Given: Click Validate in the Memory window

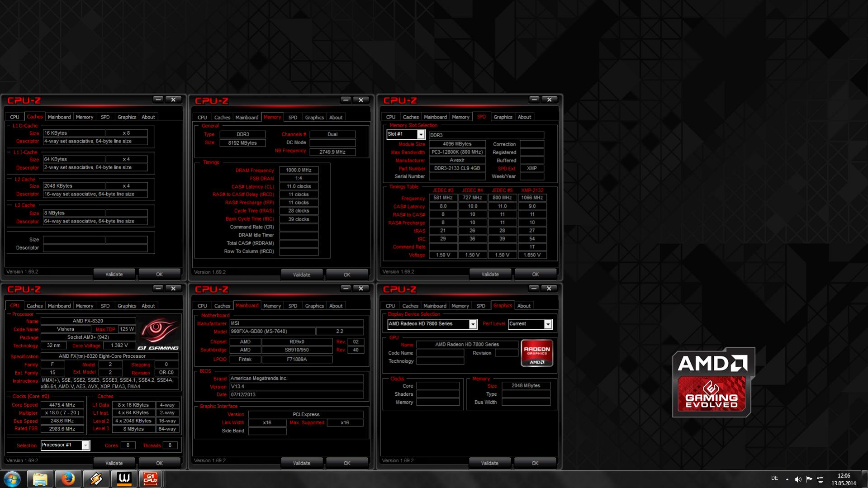Looking at the screenshot, I should click(x=302, y=275).
